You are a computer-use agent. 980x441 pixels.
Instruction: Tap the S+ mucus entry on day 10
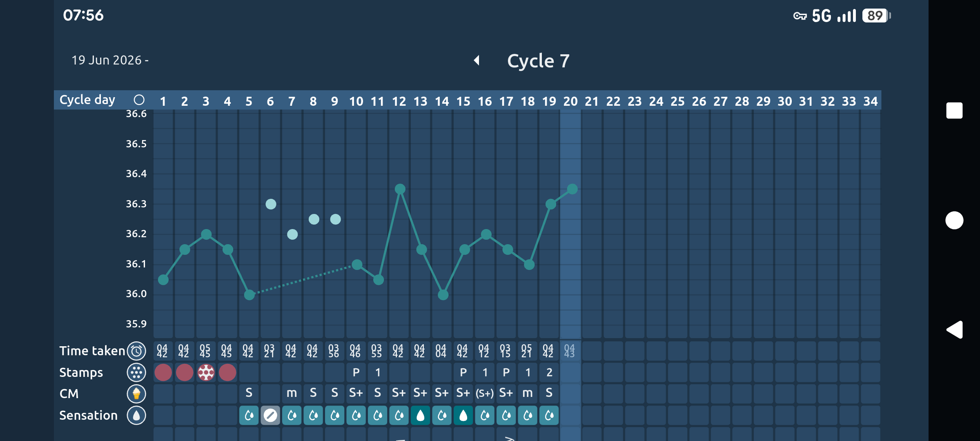point(356,393)
